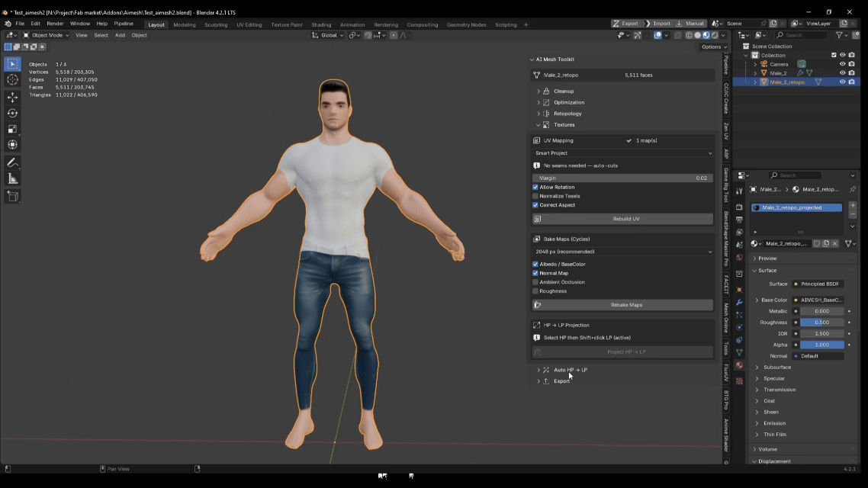The image size is (868, 488).
Task: Toggle Allow Rotation checkbox
Action: coord(535,187)
